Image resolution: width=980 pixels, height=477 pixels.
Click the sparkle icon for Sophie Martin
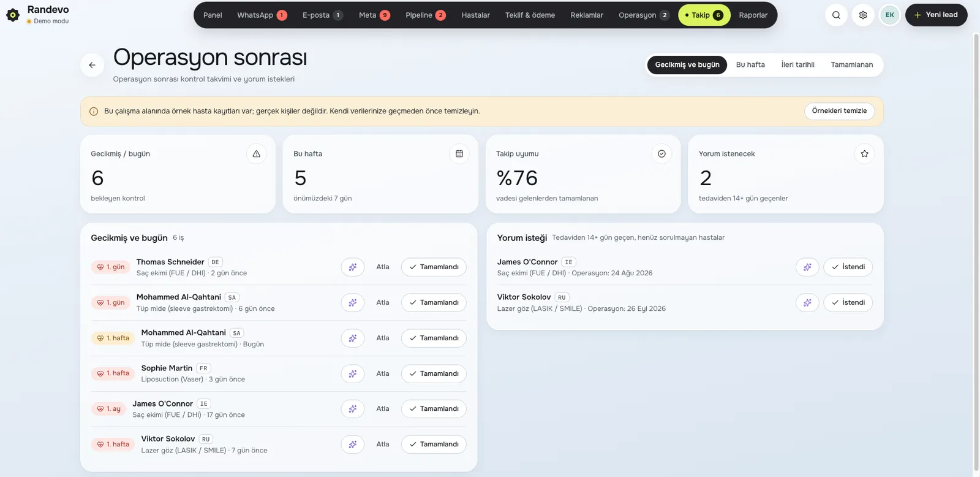(x=353, y=374)
